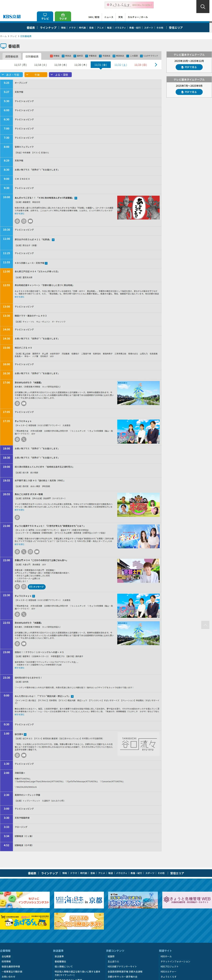Expand 続きを読む for 20:55 馬ごと大好き
Viewport: 212px width, 980px height.
[x=19, y=510]
